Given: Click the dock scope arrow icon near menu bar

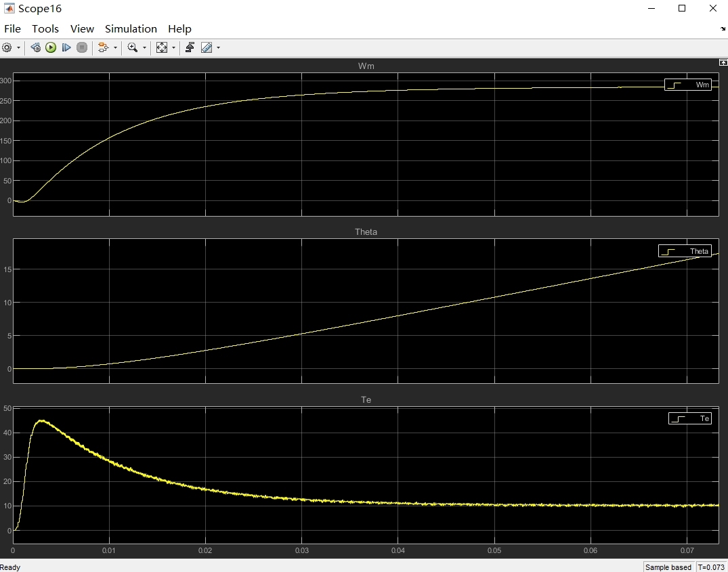Looking at the screenshot, I should pyautogui.click(x=723, y=28).
